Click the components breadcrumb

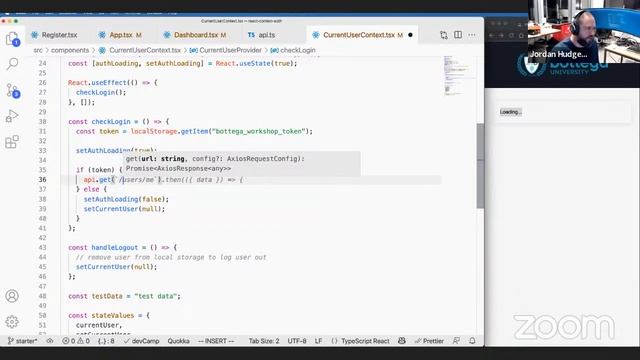click(x=70, y=50)
